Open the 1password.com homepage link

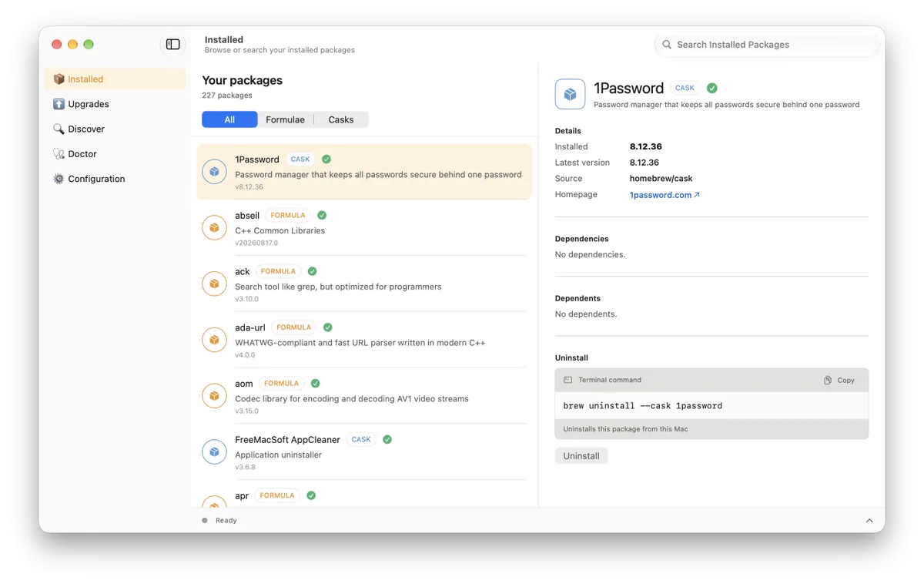(x=665, y=195)
